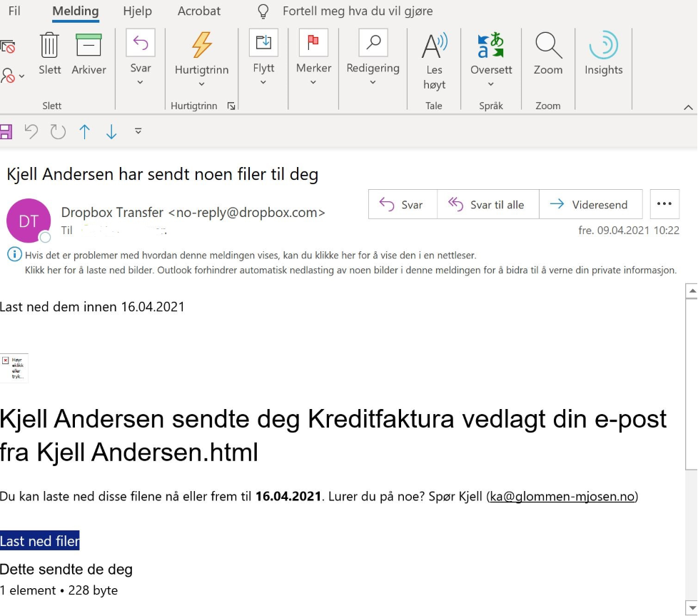Expand the Hurtigtrinn dropdown chevron
The height and width of the screenshot is (616, 698).
(202, 84)
